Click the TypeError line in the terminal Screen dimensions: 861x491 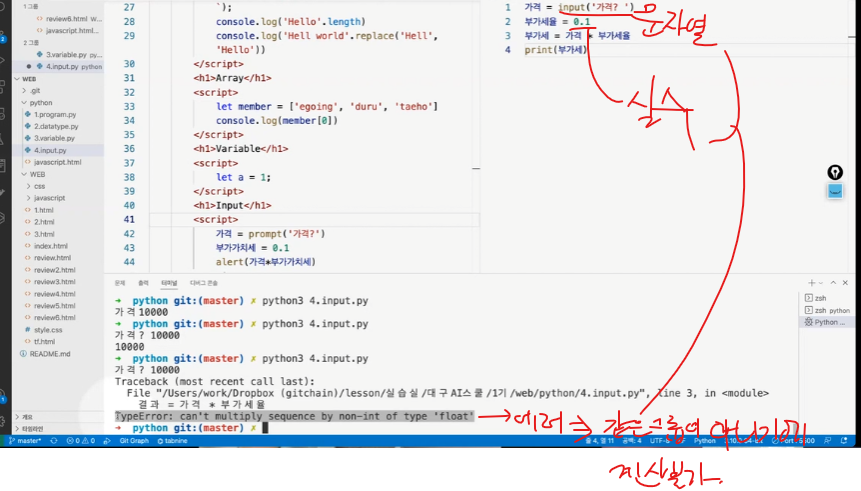point(294,416)
